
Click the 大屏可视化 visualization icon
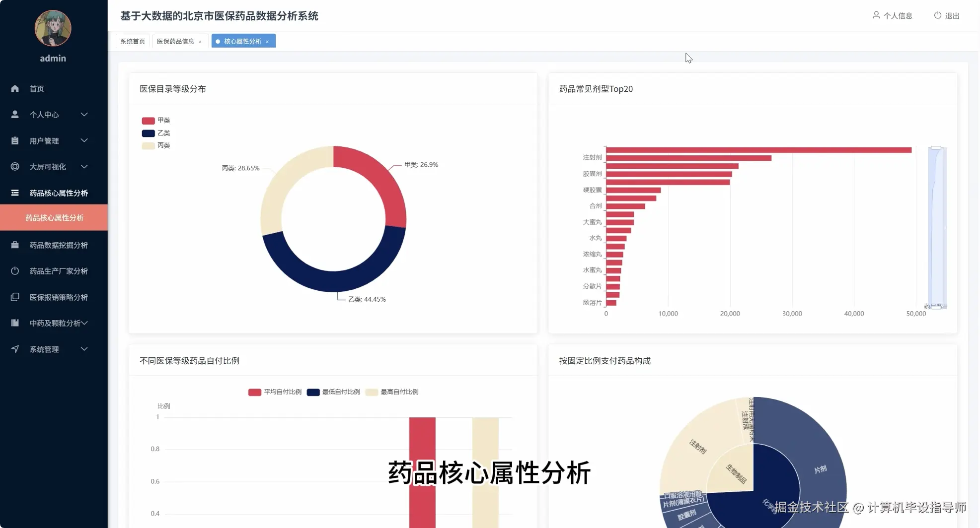pos(15,167)
